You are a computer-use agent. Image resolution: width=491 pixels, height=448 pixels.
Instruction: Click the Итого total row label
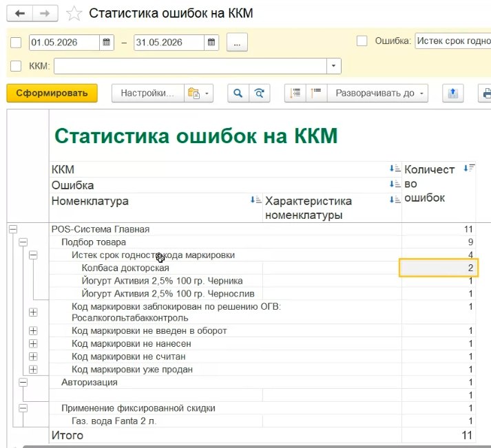pyautogui.click(x=67, y=435)
